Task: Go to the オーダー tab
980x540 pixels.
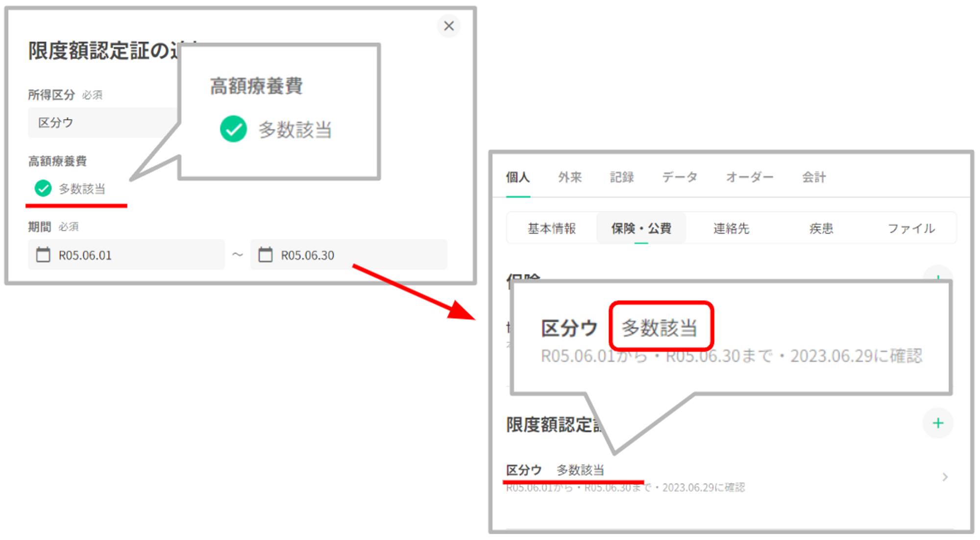Action: (x=749, y=177)
